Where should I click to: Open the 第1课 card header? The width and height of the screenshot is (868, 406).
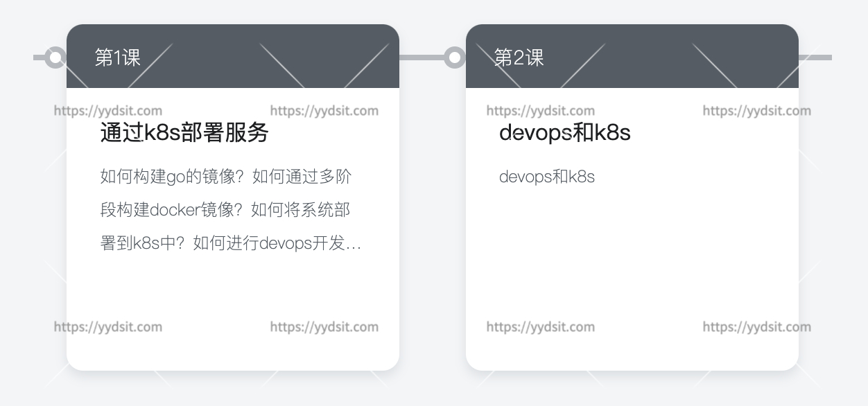click(x=233, y=56)
